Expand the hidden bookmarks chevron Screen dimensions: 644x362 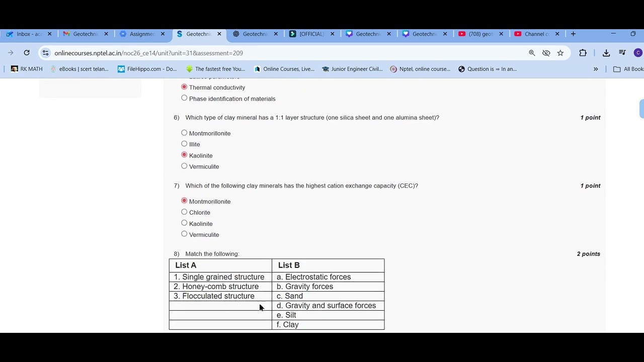tap(596, 69)
